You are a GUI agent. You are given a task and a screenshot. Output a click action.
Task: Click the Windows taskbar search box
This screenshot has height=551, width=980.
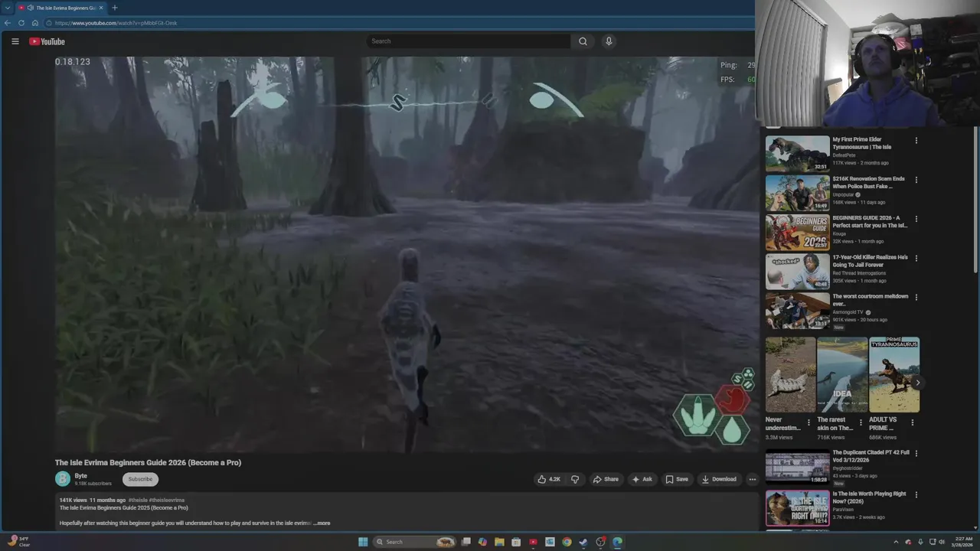click(x=414, y=542)
